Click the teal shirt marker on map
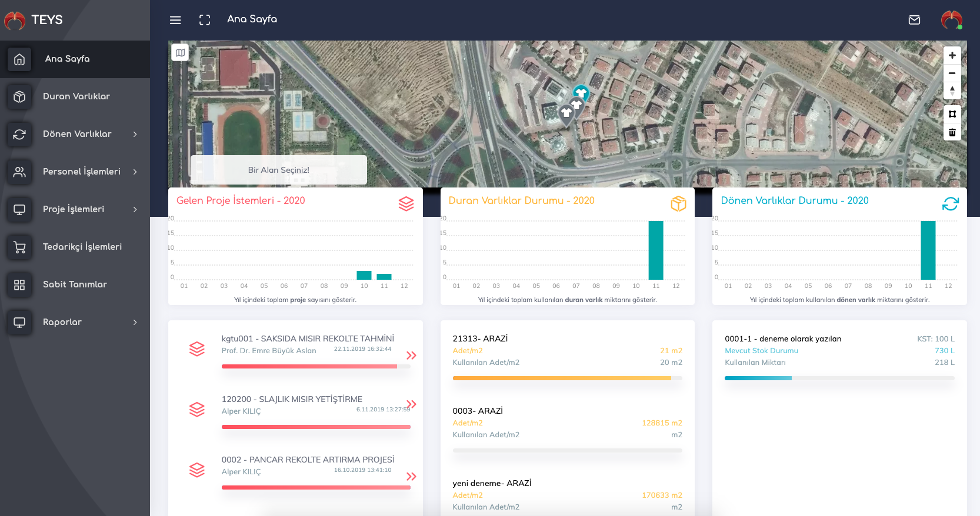This screenshot has height=516, width=980. click(581, 93)
